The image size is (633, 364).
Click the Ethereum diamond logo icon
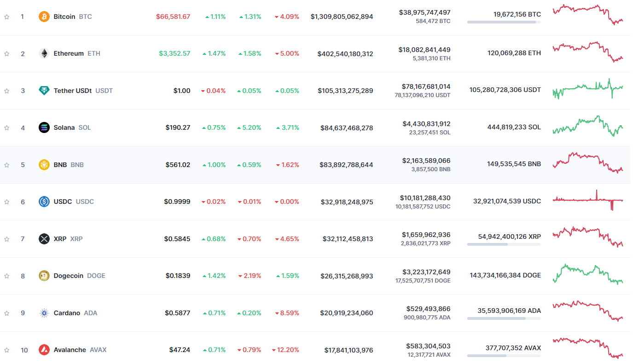click(44, 53)
